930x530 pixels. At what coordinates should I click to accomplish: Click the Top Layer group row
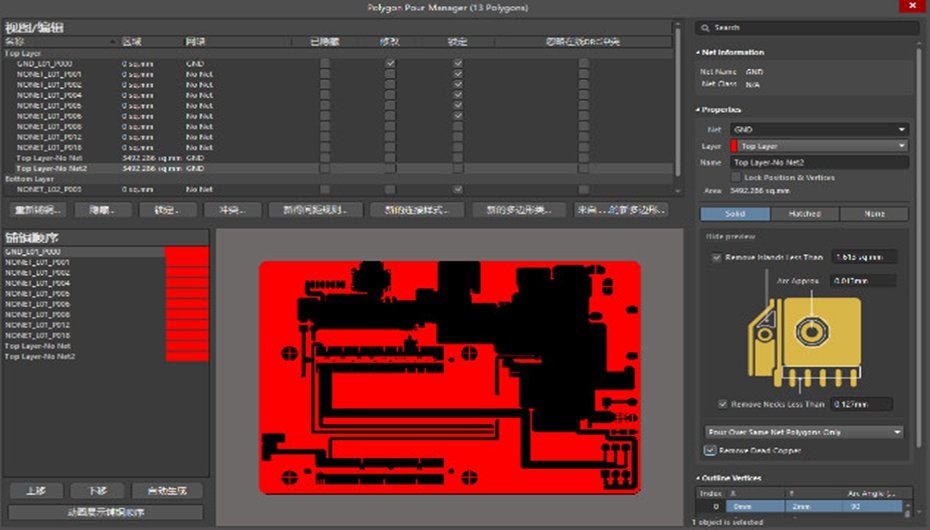(339, 53)
